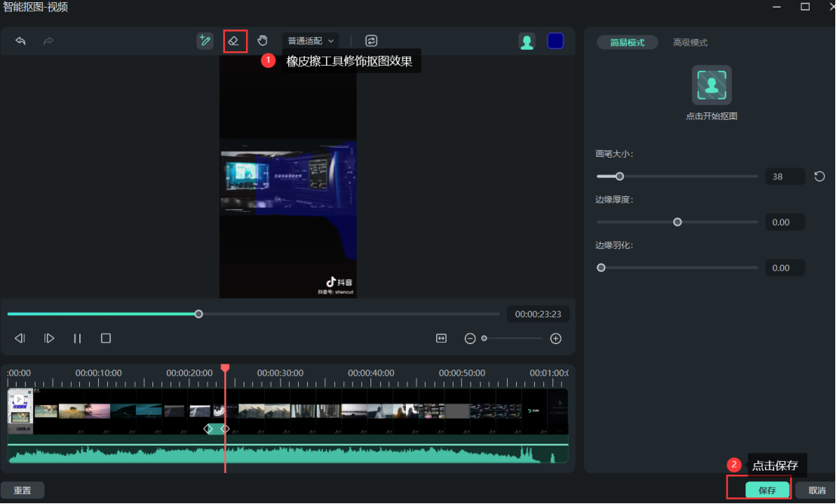Click the timeline zoom in plus icon
Image resolution: width=836 pixels, height=504 pixels.
tap(556, 339)
